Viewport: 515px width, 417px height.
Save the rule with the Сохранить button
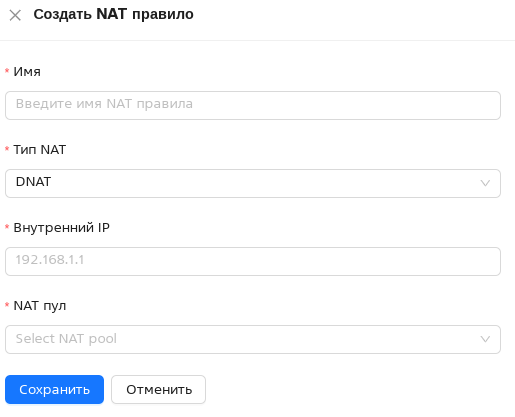coord(54,389)
